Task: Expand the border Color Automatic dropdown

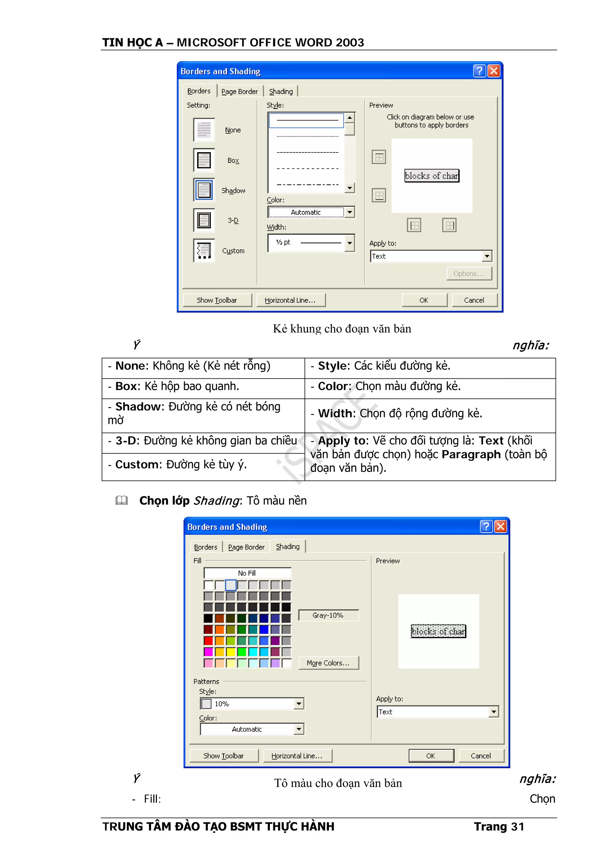Action: tap(350, 212)
